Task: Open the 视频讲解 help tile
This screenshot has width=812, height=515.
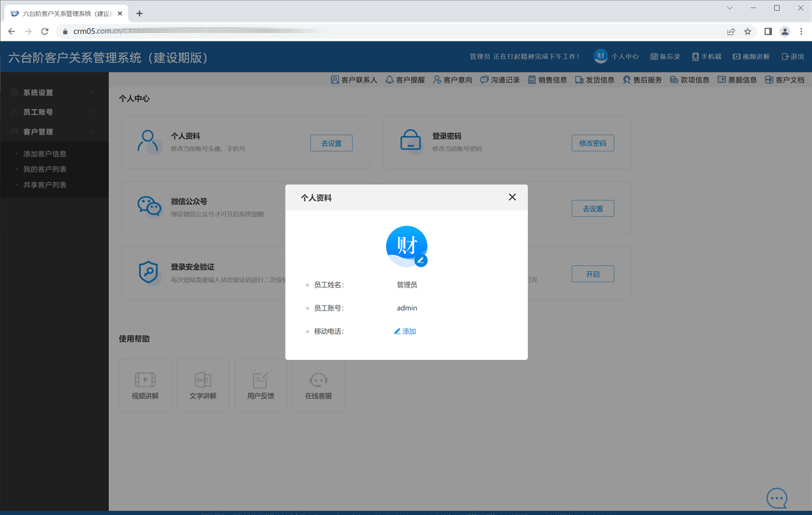Action: (145, 386)
